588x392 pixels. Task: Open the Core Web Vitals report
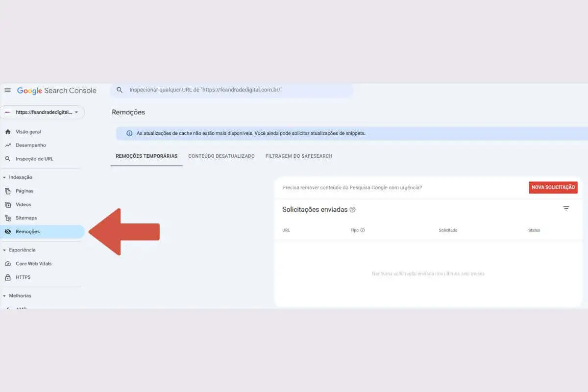pos(33,264)
